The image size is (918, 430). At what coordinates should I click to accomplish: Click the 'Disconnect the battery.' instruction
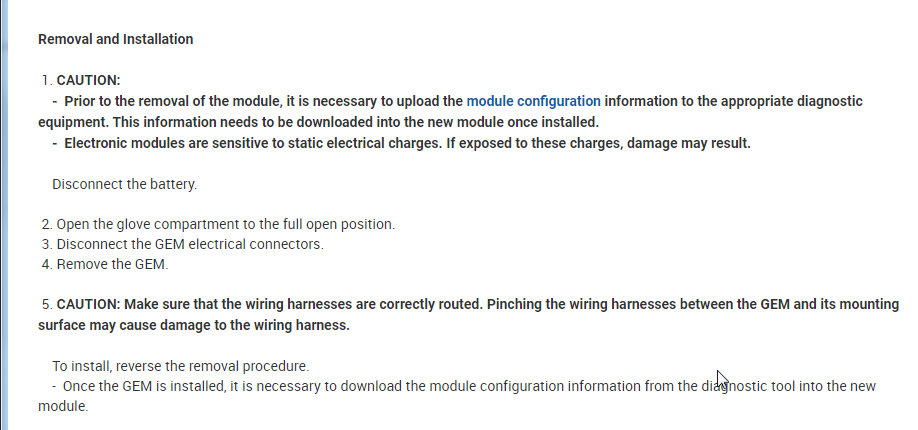124,185
